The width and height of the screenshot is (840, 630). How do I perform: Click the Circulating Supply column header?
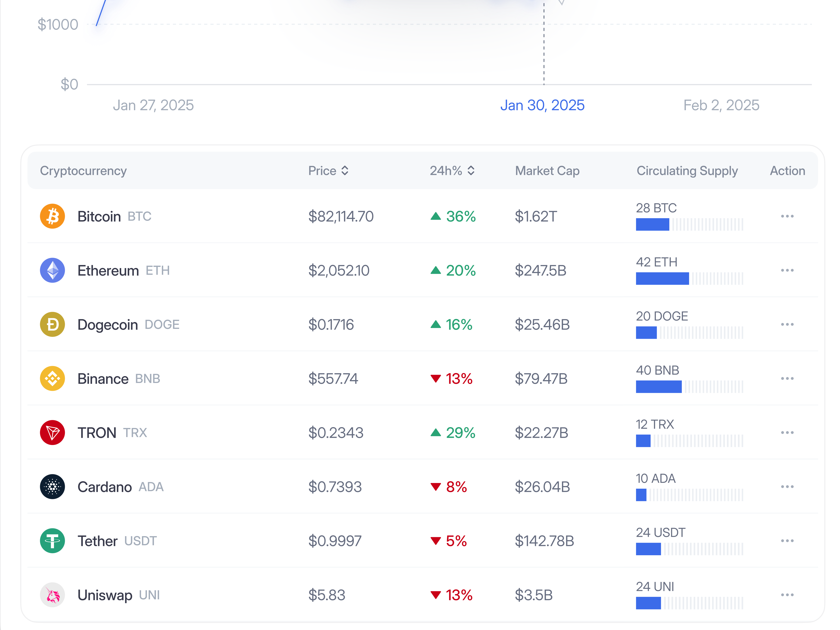point(687,171)
